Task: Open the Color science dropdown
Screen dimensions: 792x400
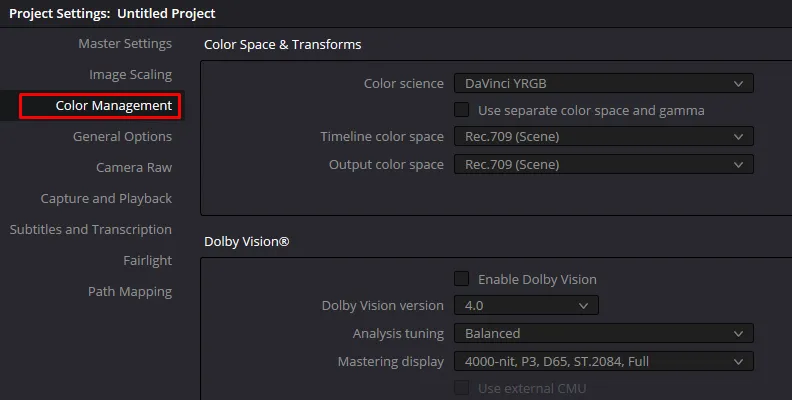Action: pyautogui.click(x=603, y=84)
